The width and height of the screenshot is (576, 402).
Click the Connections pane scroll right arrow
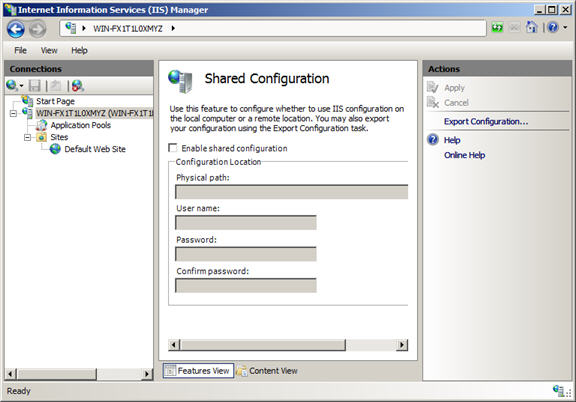(147, 374)
